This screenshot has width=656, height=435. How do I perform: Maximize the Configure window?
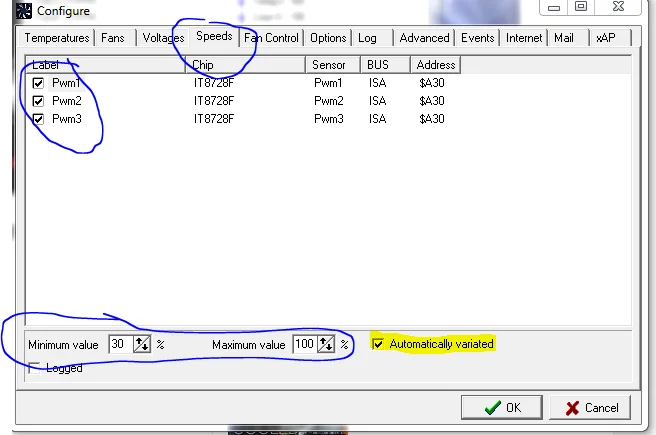point(580,7)
